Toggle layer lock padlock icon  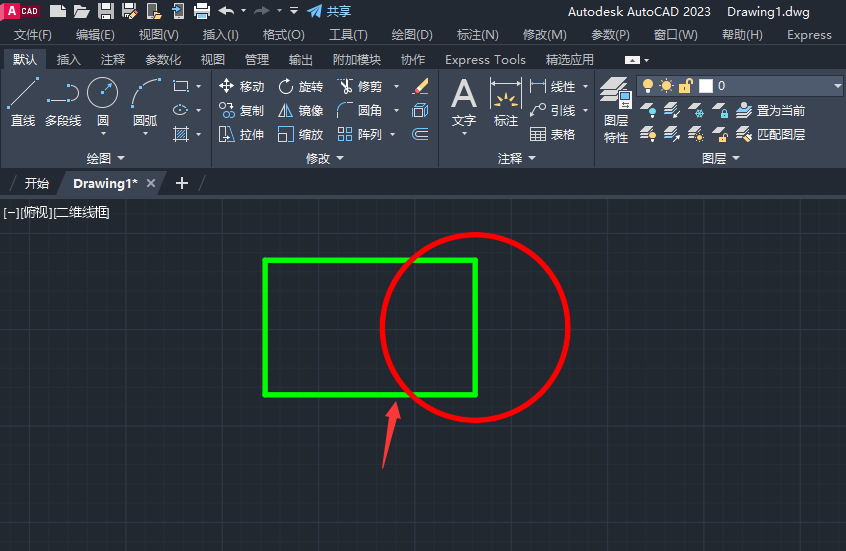(686, 86)
